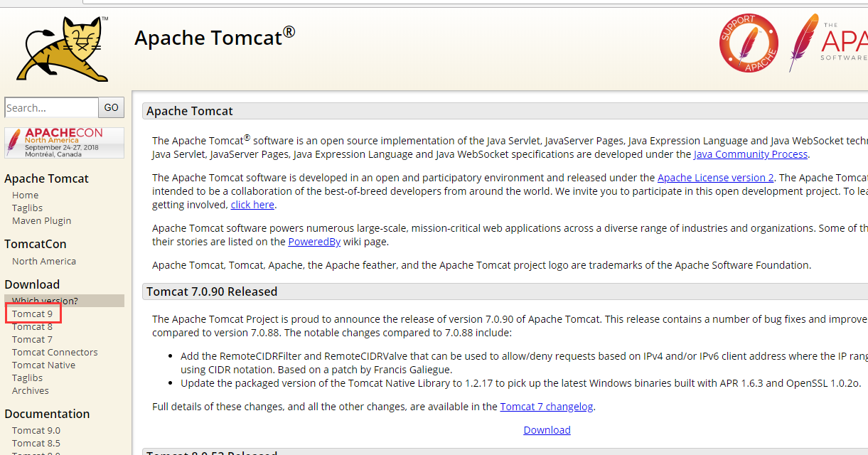This screenshot has height=455, width=868.
Task: Open the Archives link
Action: pyautogui.click(x=31, y=390)
